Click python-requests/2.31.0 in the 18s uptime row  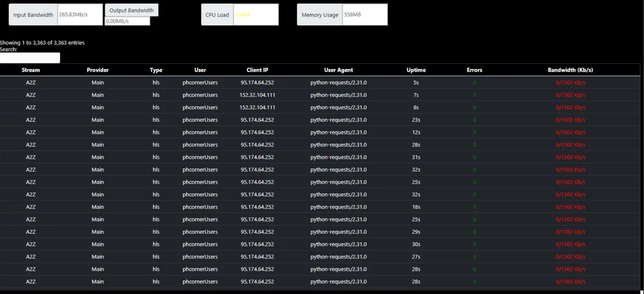[x=338, y=207]
